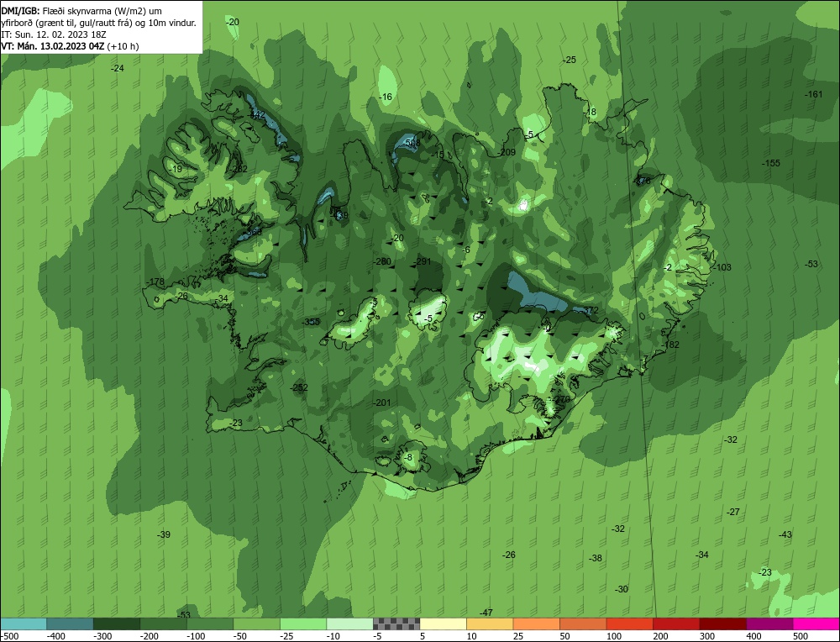
Task: Click the "-291" value on the map
Action: click(x=423, y=261)
